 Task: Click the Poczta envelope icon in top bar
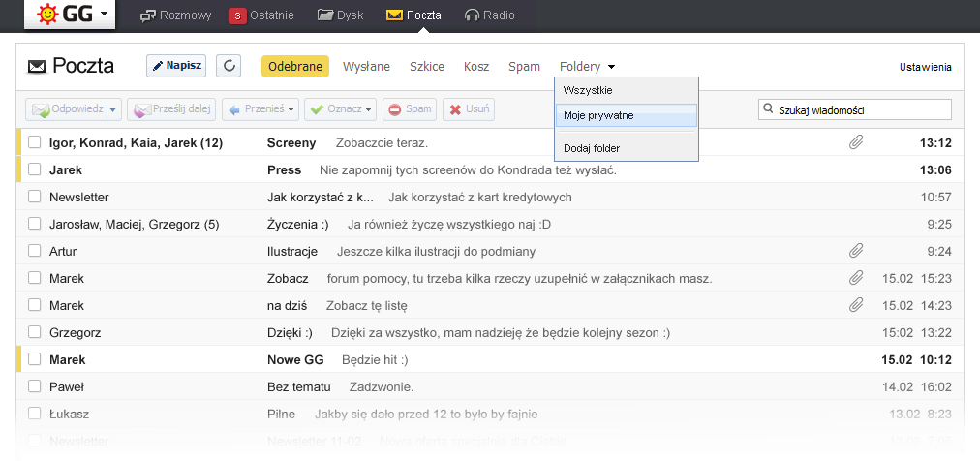pos(394,15)
